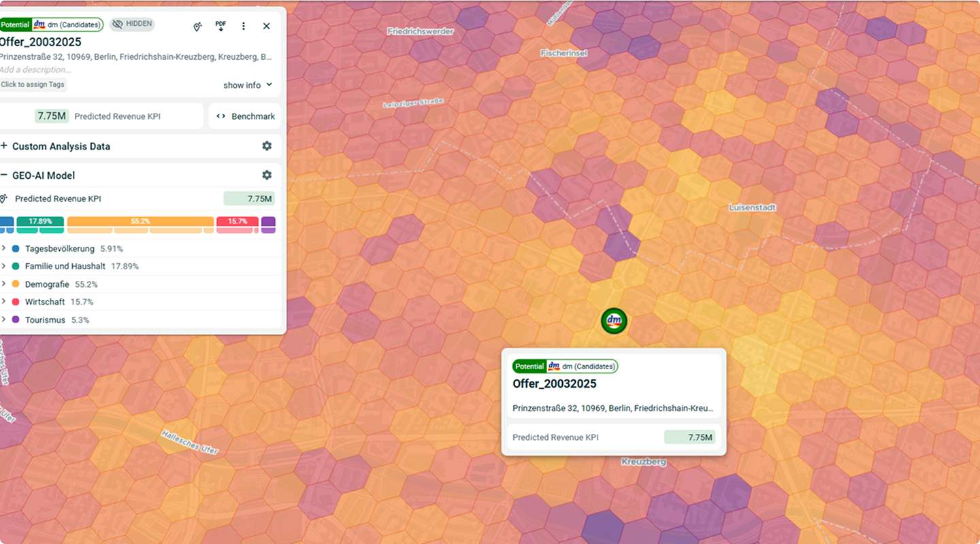The image size is (980, 544).
Task: Collapse the GEO-AI Model section
Action: pyautogui.click(x=4, y=175)
